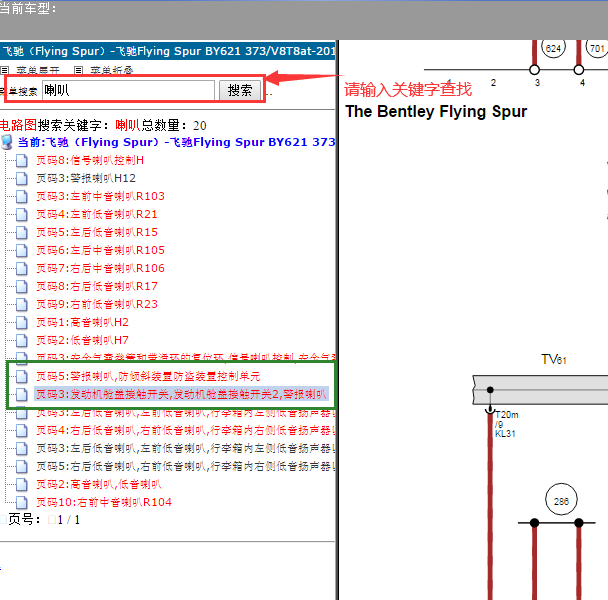
Task: Click document icon for 页码9:右前低音喇叭R23
Action: [x=22, y=304]
